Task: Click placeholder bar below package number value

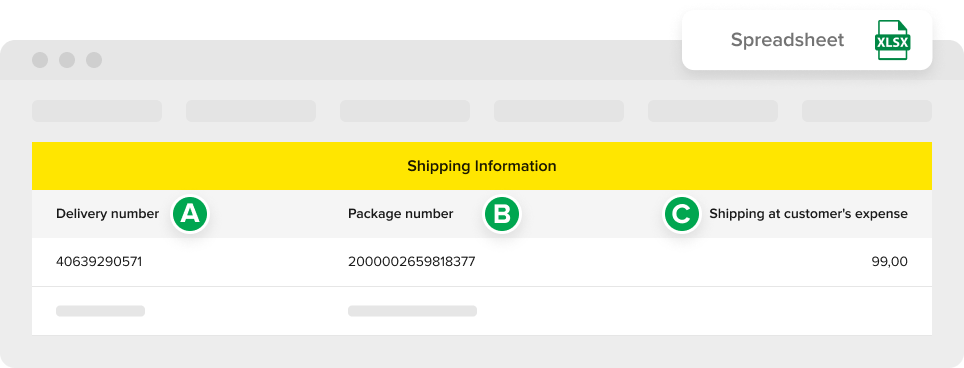Action: pos(413,311)
